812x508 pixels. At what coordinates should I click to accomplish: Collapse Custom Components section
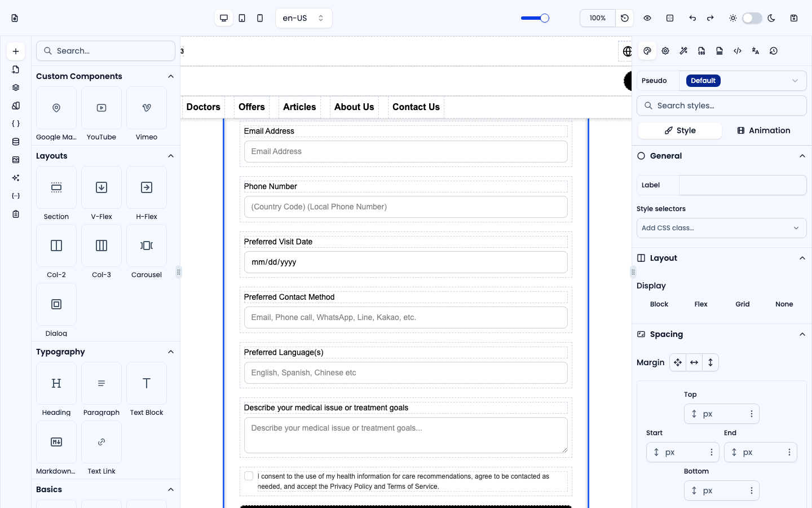pyautogui.click(x=171, y=76)
